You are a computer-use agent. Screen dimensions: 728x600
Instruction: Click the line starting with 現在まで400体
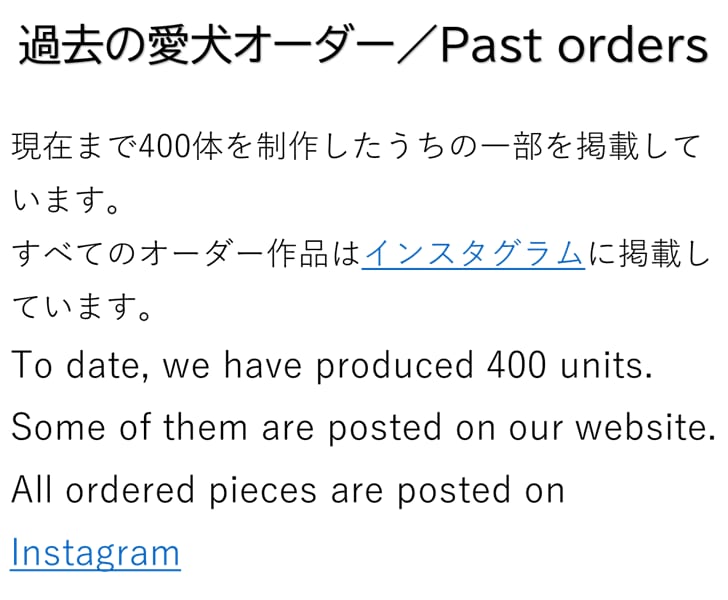click(355, 148)
